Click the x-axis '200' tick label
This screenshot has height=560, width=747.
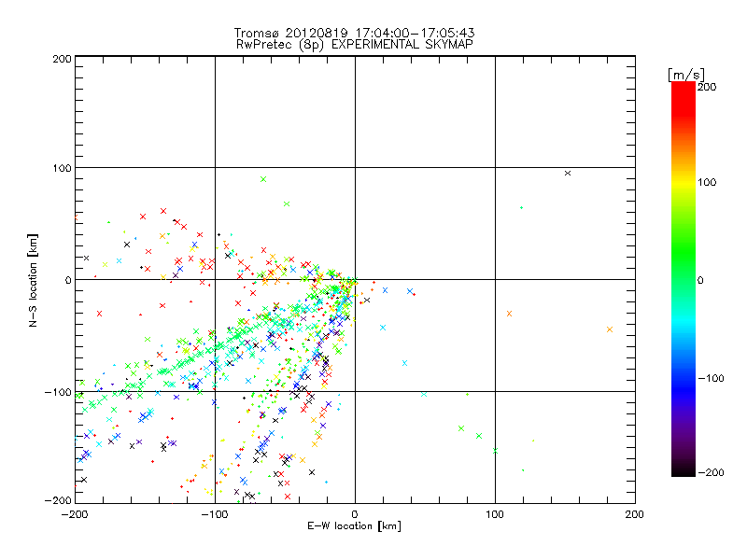coord(635,514)
